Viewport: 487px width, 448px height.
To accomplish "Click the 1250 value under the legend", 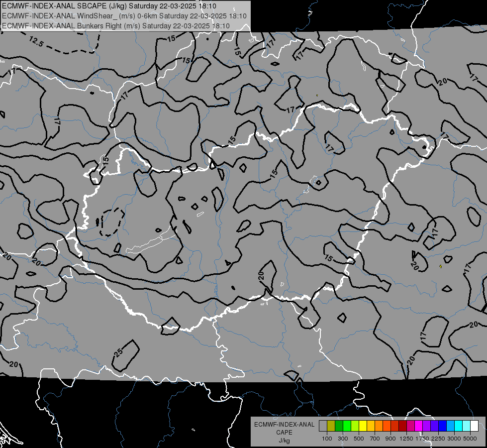I will click(407, 439).
